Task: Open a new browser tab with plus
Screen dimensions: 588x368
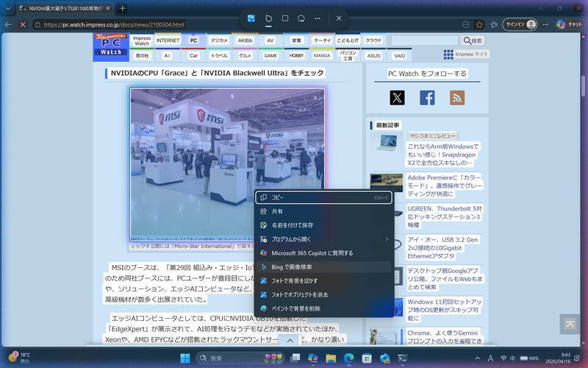Action: click(122, 8)
